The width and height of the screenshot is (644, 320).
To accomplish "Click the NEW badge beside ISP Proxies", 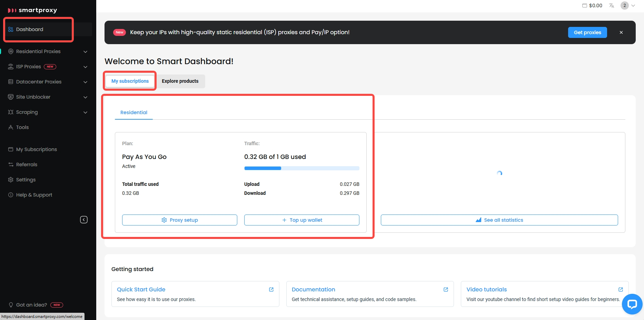I will coord(50,67).
